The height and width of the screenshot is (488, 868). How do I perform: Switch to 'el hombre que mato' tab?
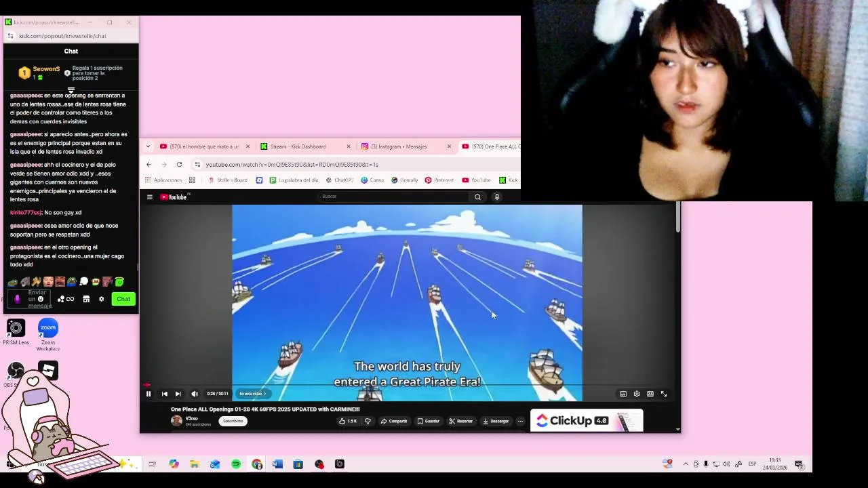click(x=204, y=146)
